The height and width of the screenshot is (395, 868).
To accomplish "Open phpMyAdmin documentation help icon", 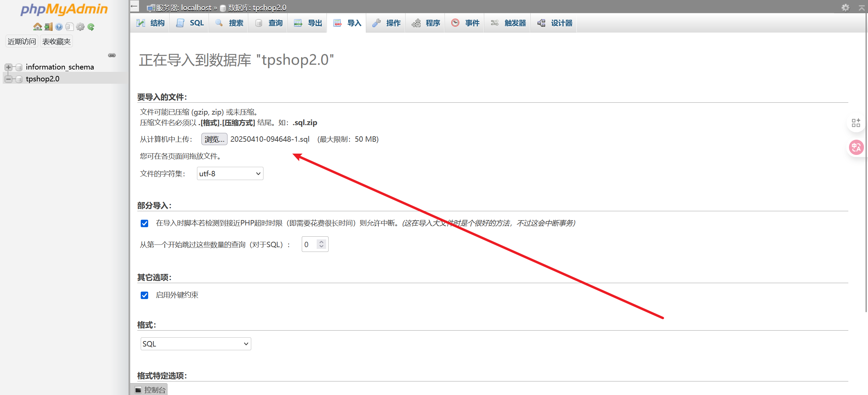I will click(x=59, y=27).
